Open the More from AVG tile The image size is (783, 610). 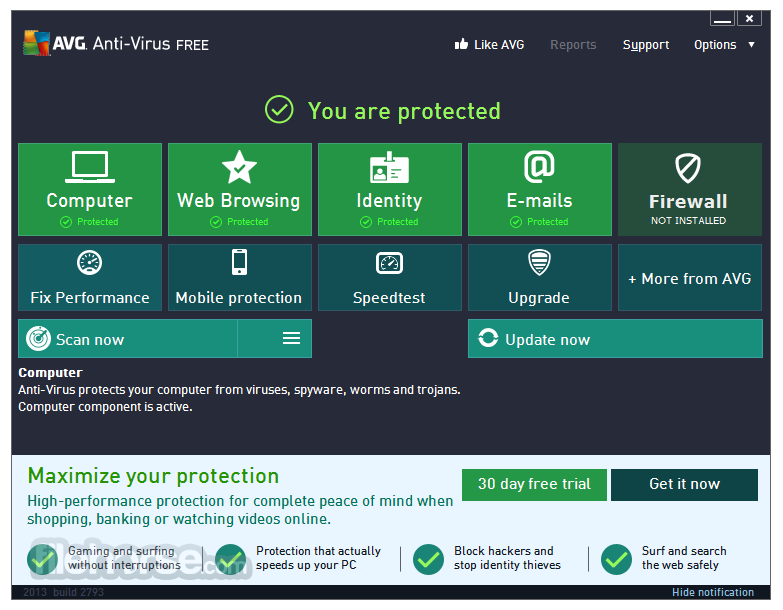click(x=690, y=278)
